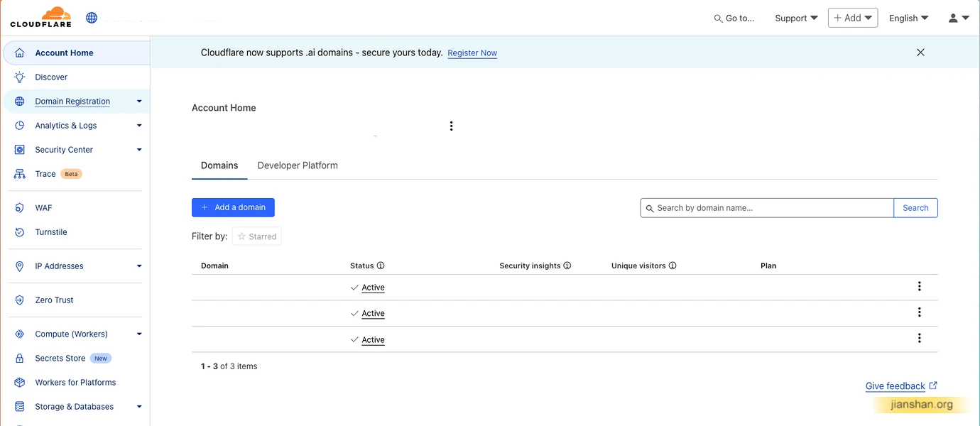Click the Search by domain name field
This screenshot has height=426, width=980.
(x=767, y=208)
